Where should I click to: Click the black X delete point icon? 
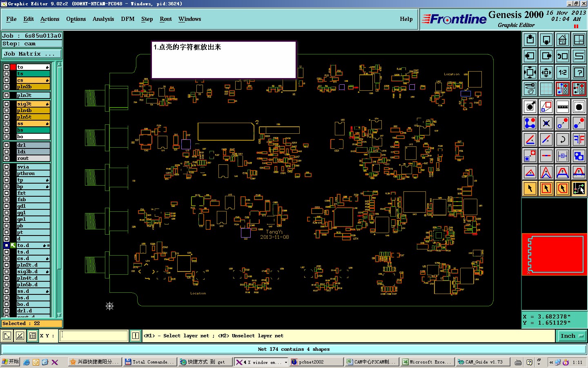(546, 123)
